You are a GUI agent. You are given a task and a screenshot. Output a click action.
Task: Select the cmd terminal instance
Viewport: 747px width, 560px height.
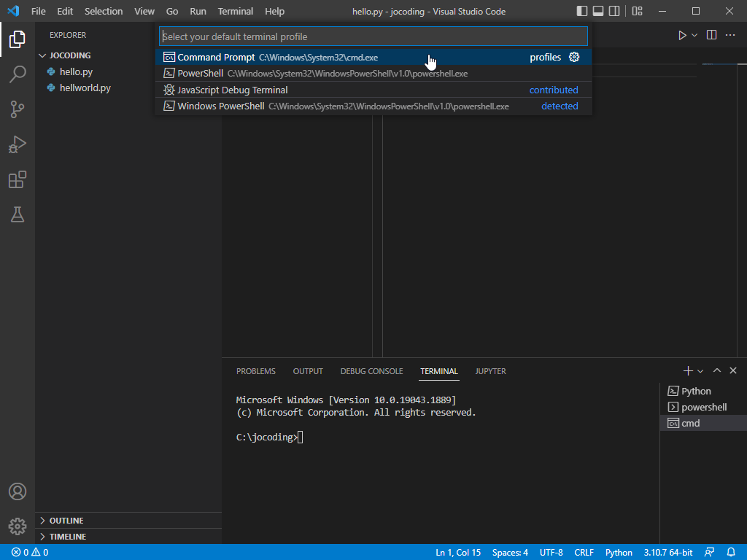click(x=703, y=424)
